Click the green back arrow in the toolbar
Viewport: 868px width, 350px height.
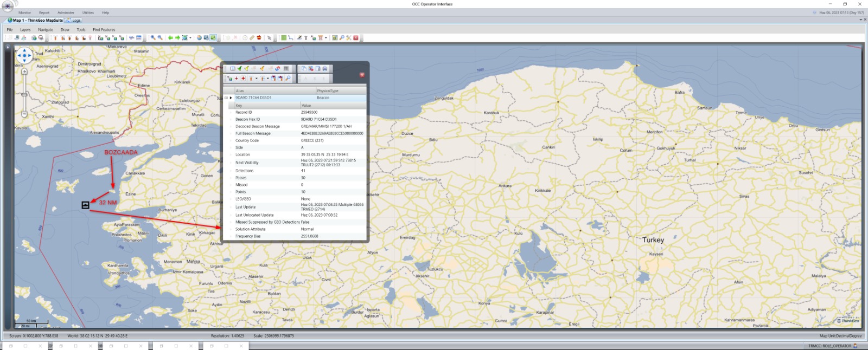(x=170, y=38)
